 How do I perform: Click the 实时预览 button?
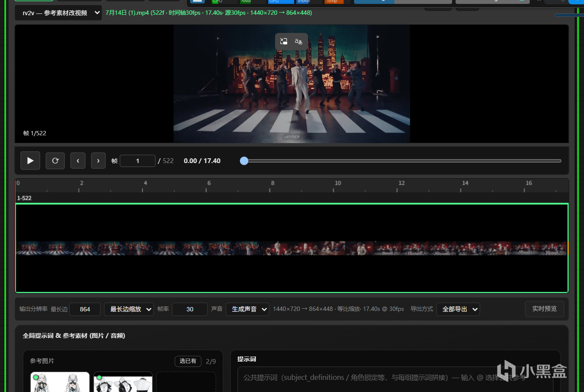click(545, 309)
